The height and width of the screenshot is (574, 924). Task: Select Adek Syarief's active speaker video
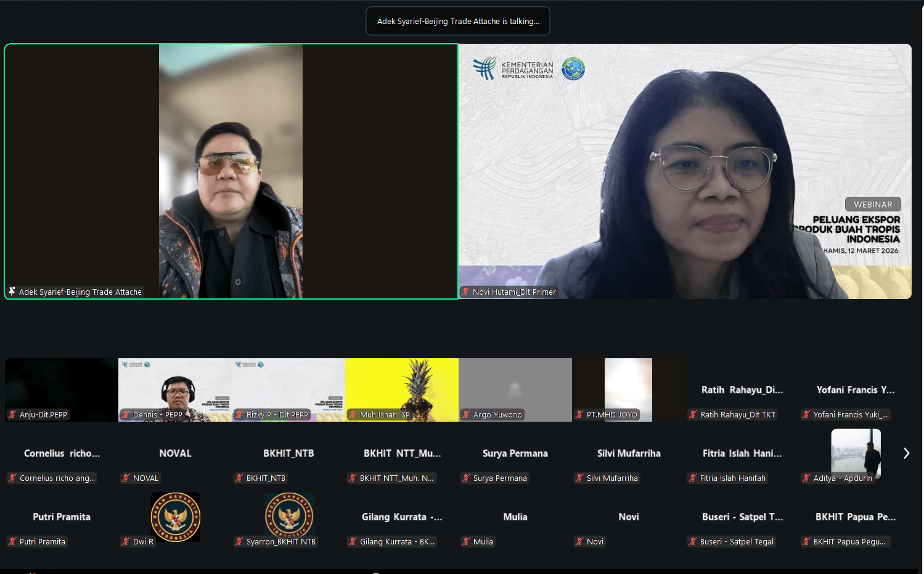[x=231, y=171]
